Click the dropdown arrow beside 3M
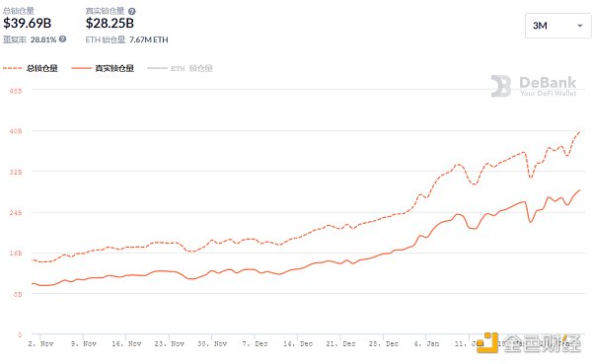The image size is (592, 364). [x=580, y=26]
